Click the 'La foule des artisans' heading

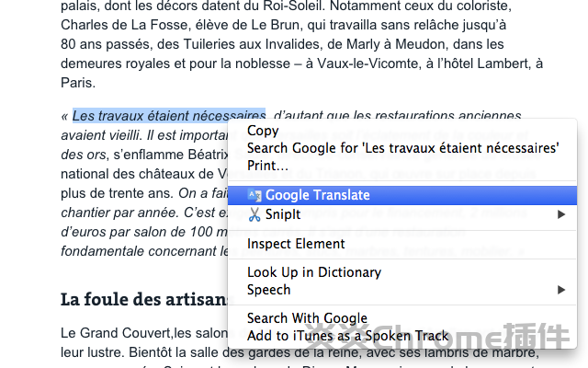142,299
